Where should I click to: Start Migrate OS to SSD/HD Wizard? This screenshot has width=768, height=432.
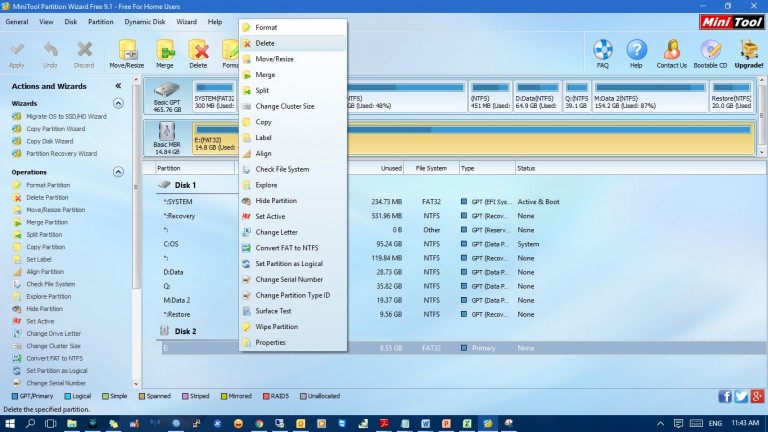66,117
